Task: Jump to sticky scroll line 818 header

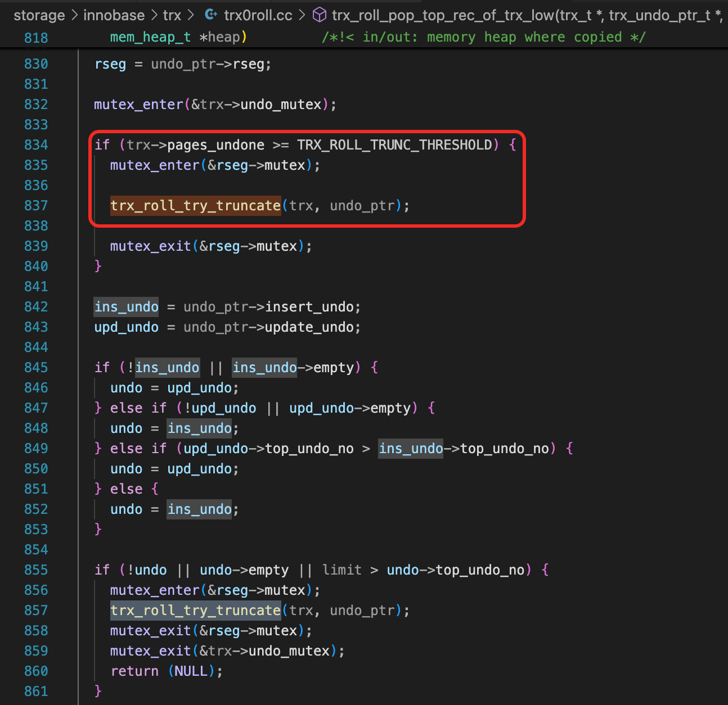Action: [x=36, y=38]
